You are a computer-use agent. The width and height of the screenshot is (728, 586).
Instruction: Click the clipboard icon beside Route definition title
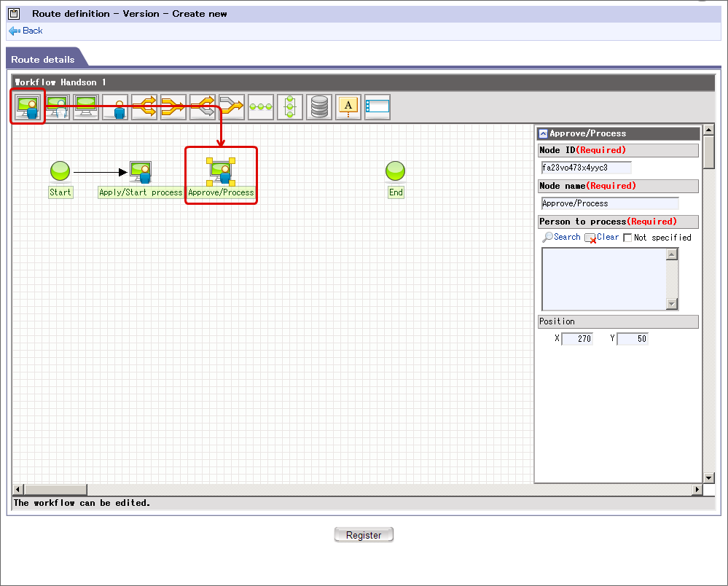15,13
